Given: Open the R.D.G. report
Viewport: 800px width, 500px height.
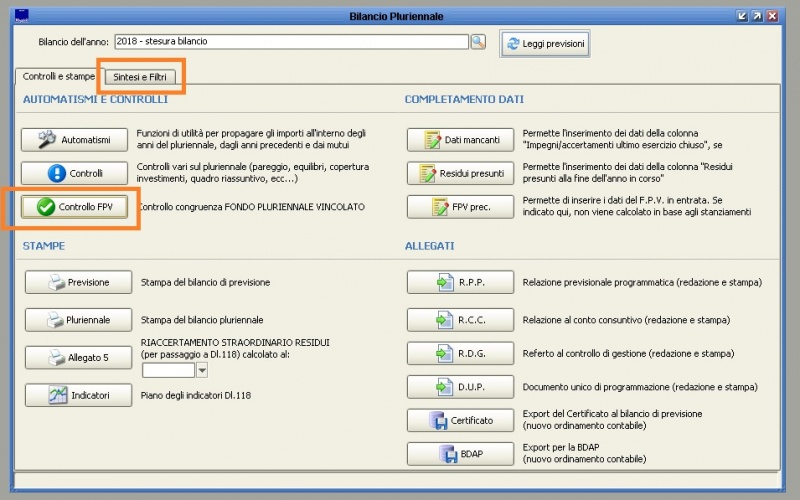Looking at the screenshot, I should [460, 354].
